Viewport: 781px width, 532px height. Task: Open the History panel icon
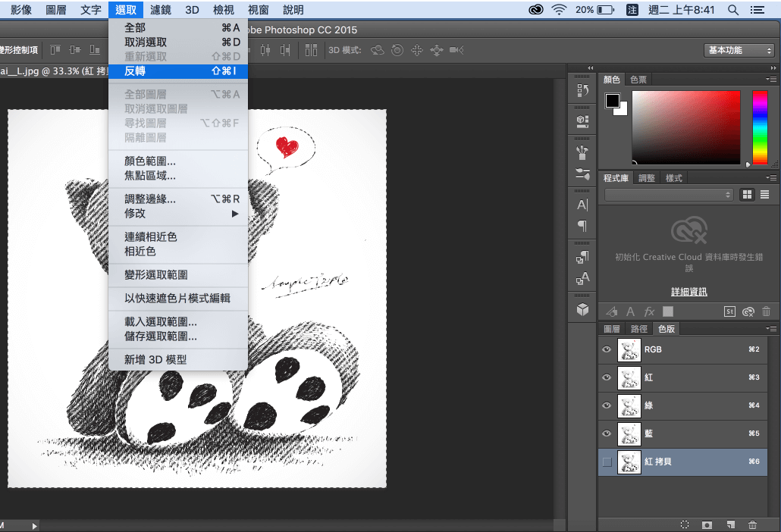tap(582, 91)
